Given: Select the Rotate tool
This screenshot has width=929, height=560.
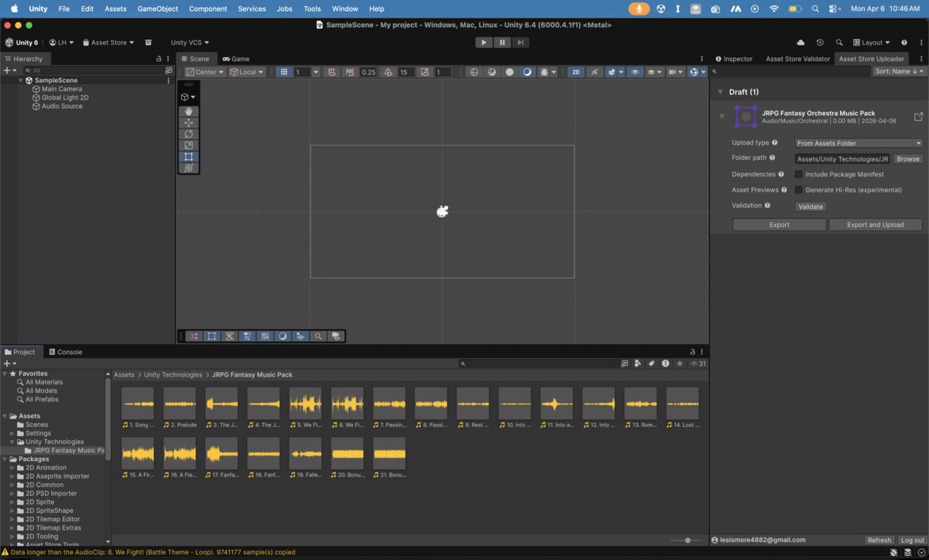Looking at the screenshot, I should pyautogui.click(x=189, y=134).
